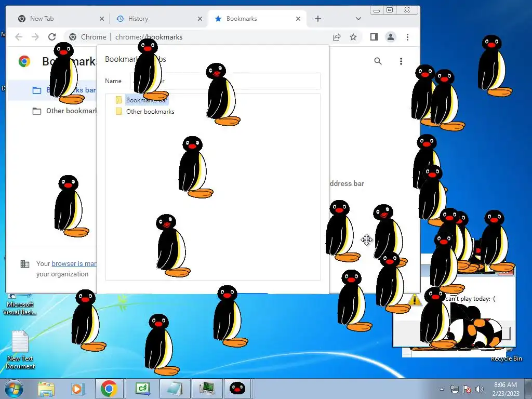Click the "can't play today:-(" message
This screenshot has height=399, width=532.
coord(470,299)
